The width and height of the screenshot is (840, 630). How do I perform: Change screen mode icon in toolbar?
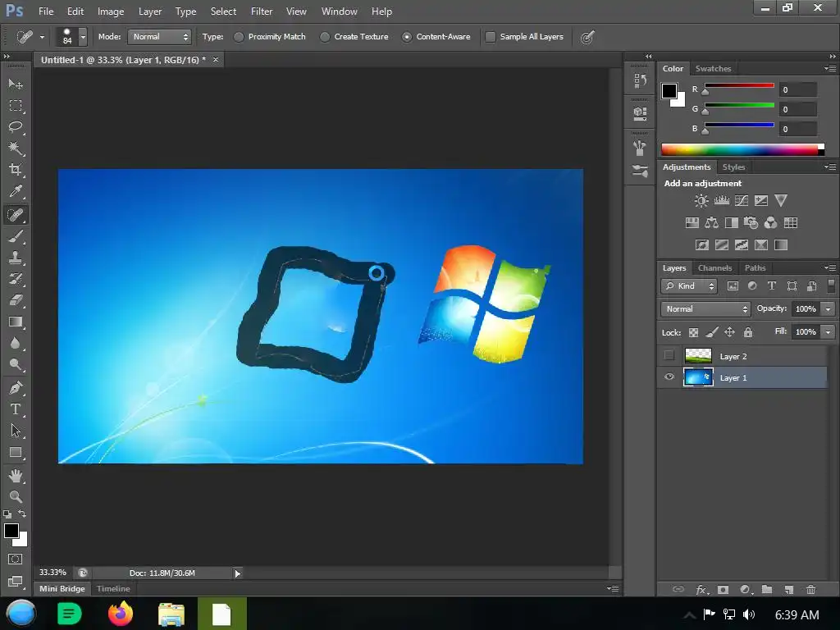(16, 582)
